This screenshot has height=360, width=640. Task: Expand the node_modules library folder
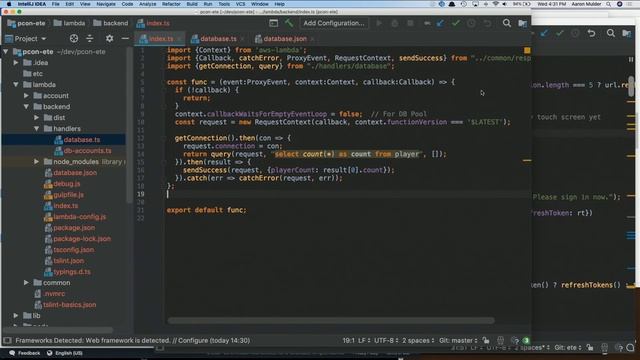pos(37,162)
